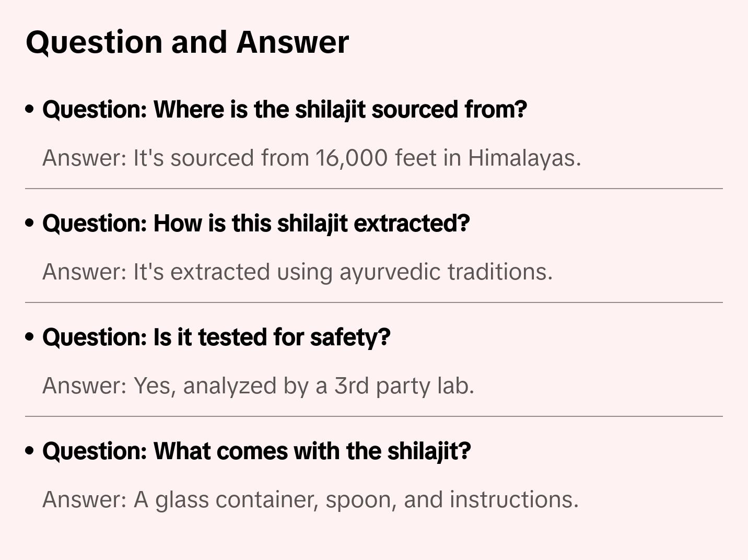Click the bullet beside the extraction question

(x=30, y=223)
